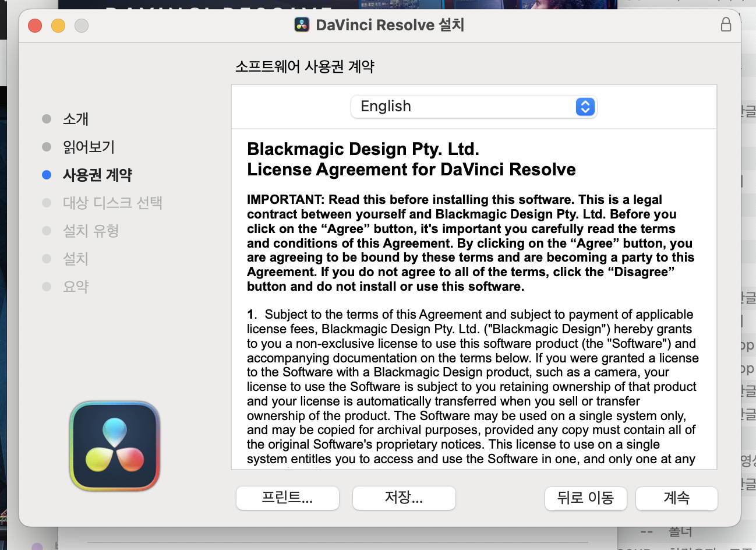Click the 뒤로 이동 button
756x550 pixels.
(x=586, y=499)
